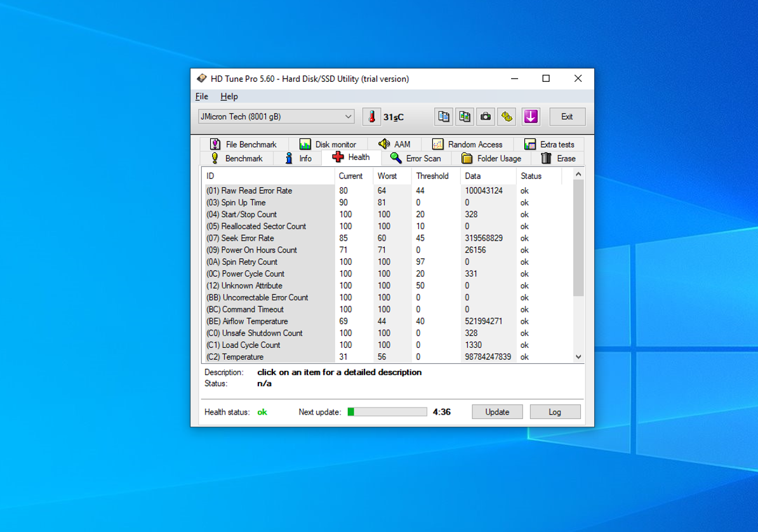Image resolution: width=758 pixels, height=532 pixels.
Task: Click the Log button
Action: [555, 412]
